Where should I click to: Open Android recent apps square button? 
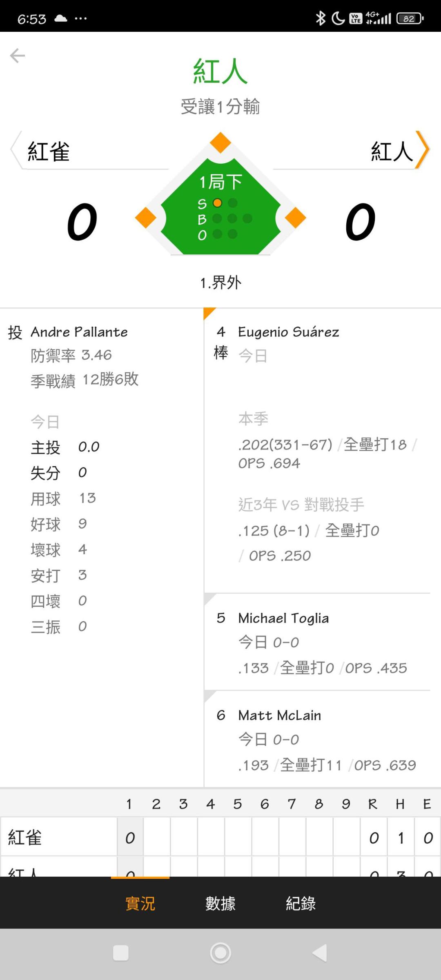click(x=121, y=953)
